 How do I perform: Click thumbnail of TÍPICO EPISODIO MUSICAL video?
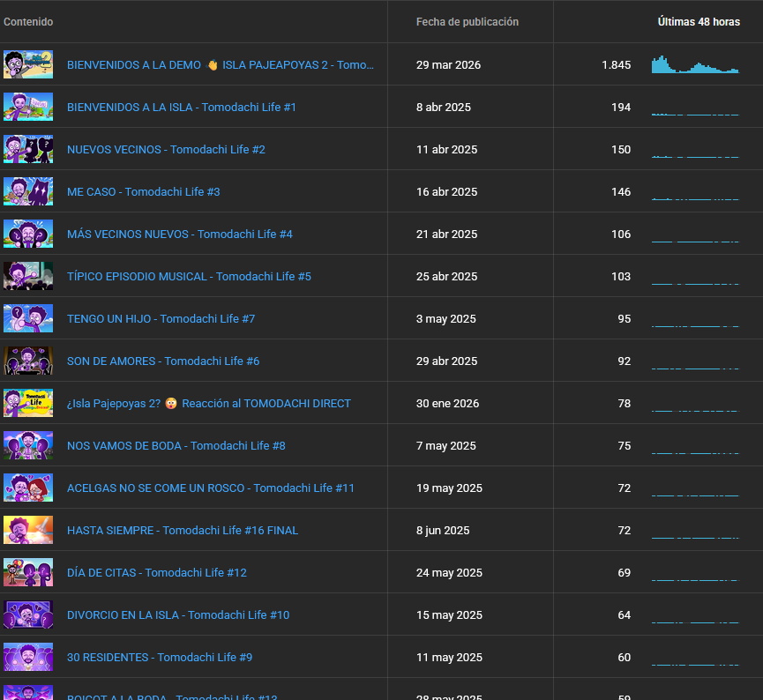28,276
